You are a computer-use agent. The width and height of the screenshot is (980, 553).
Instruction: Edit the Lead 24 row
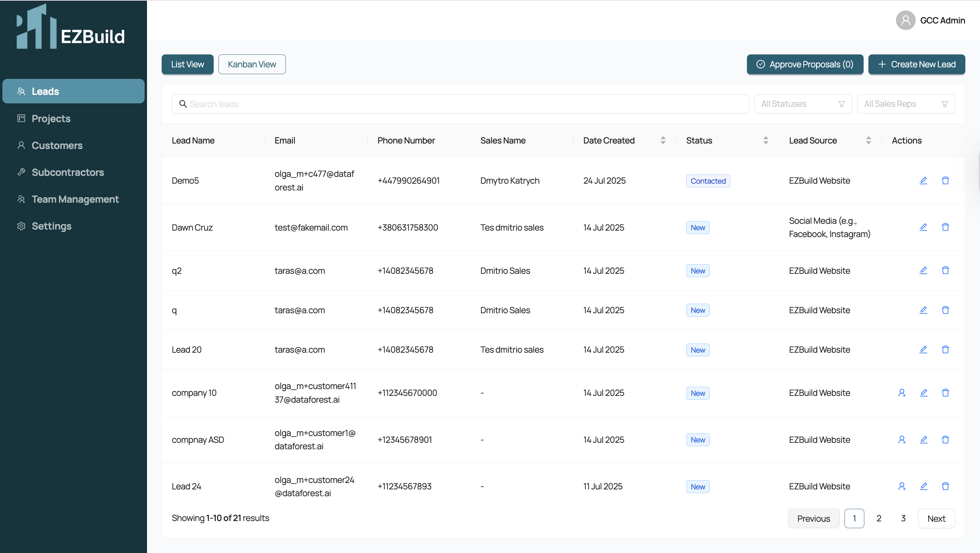tap(923, 486)
